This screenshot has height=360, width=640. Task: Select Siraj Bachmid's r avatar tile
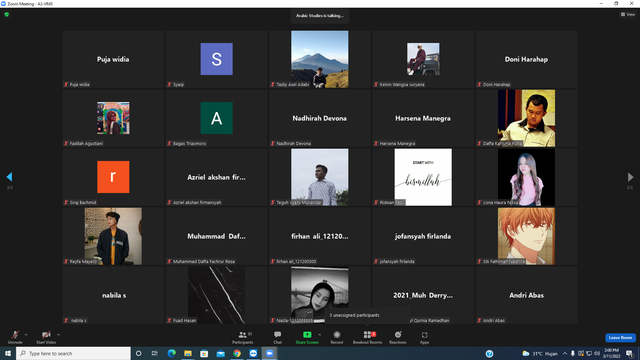(x=113, y=177)
